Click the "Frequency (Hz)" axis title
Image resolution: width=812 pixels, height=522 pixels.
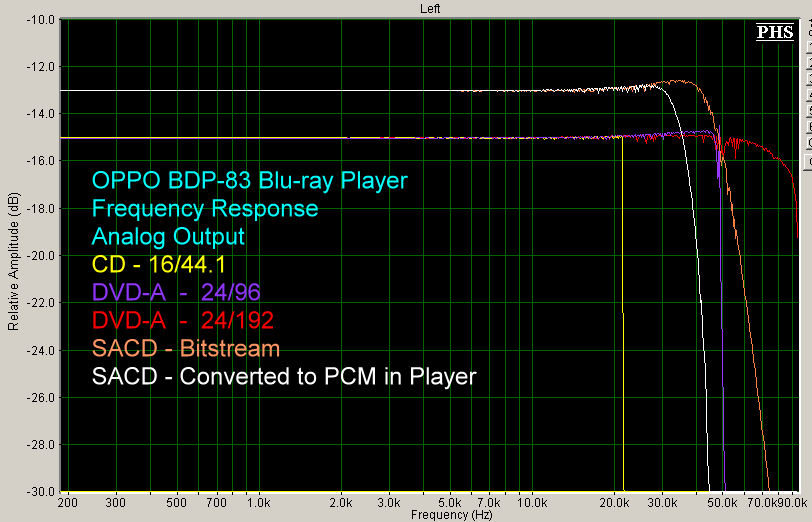451,515
